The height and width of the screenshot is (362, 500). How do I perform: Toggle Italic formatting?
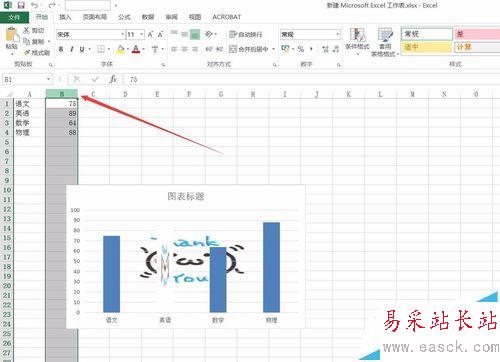71,49
